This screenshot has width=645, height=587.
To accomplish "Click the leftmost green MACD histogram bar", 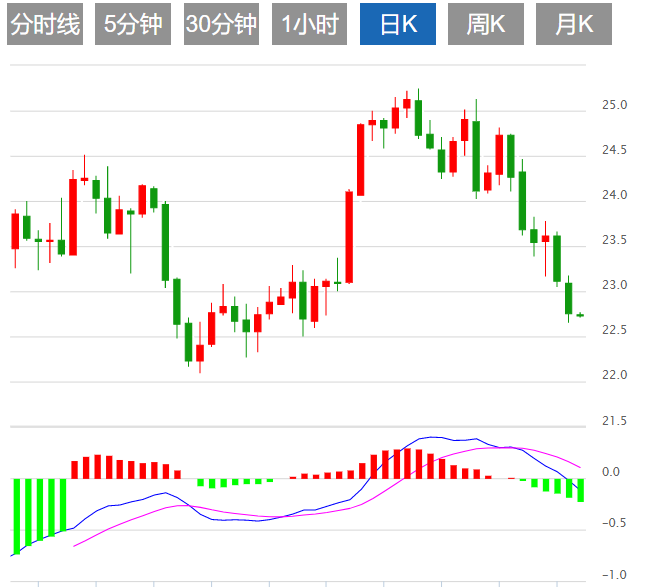I will click(x=16, y=514).
